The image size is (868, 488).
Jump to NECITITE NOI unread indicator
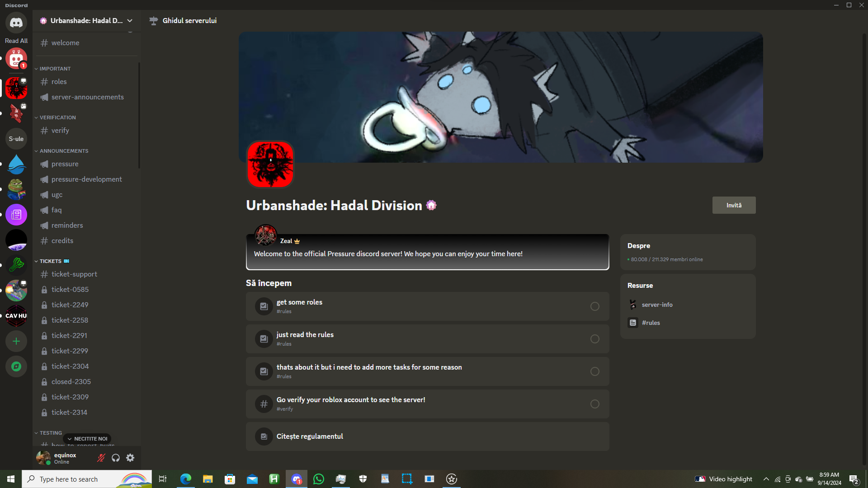87,439
